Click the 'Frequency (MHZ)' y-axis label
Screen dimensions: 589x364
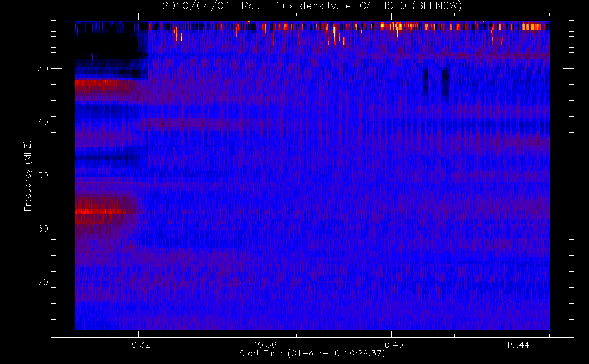point(28,175)
